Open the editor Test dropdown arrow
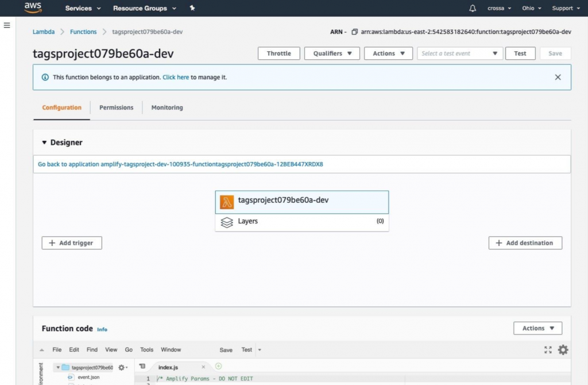The height and width of the screenshot is (385, 588). 260,350
